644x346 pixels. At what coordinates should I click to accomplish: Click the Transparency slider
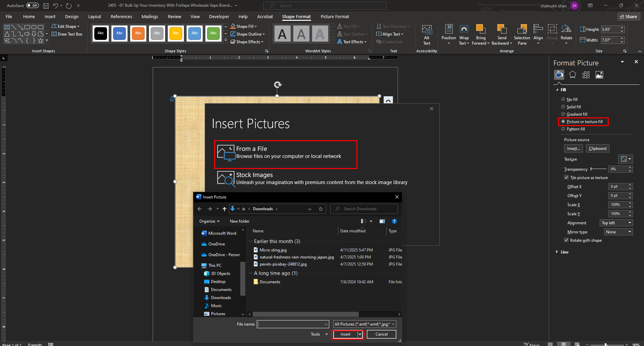tap(598, 169)
